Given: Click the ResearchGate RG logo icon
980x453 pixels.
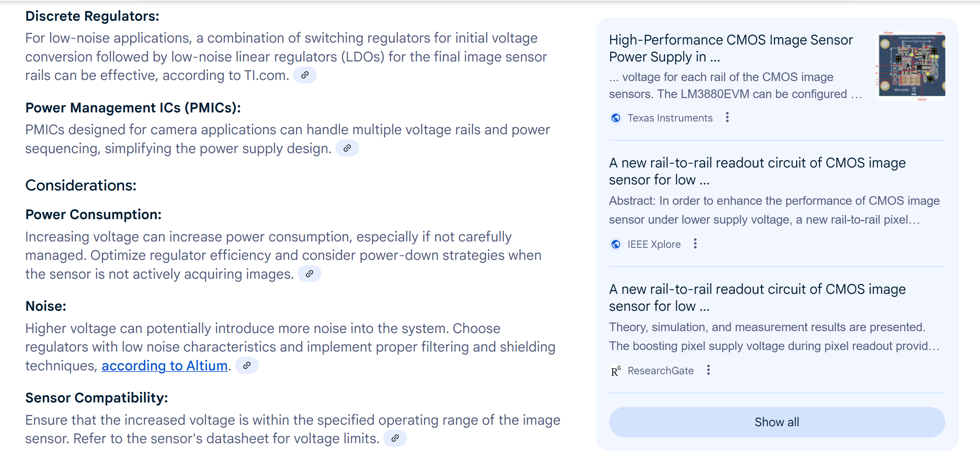Looking at the screenshot, I should click(x=616, y=370).
